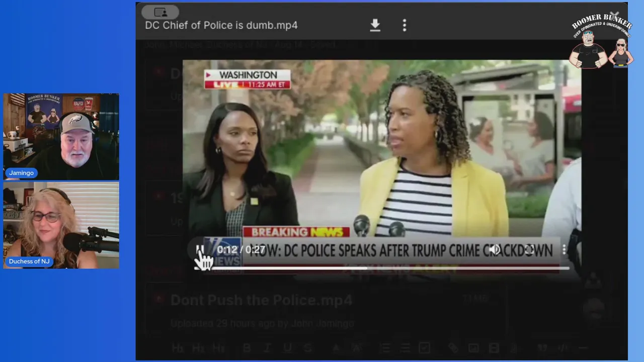Apply Heading 1 in the background editor toolbar
The image size is (644, 362).
pos(177,348)
